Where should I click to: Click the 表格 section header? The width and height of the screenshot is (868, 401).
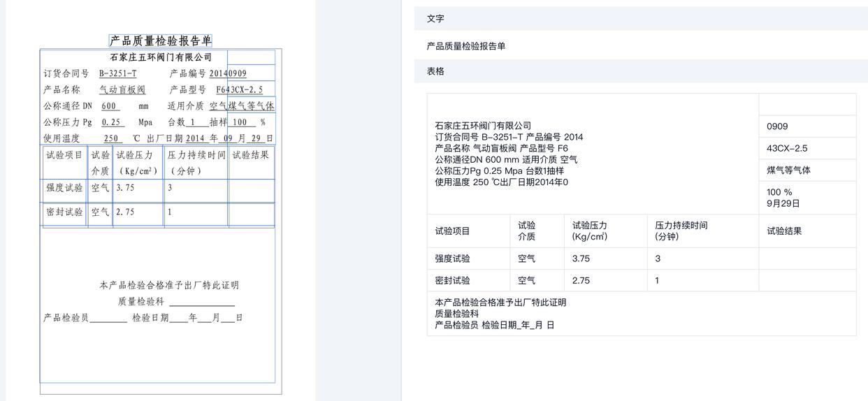coord(641,71)
